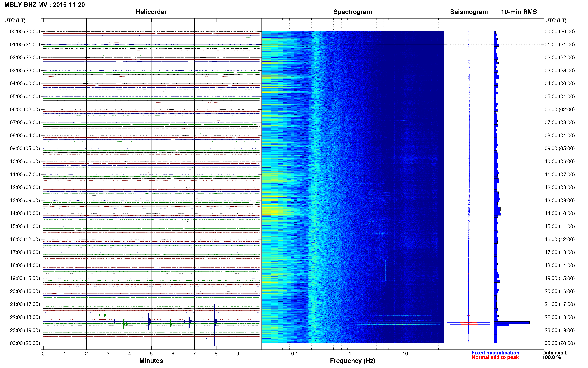Click the 'MBLY BHZ MV : 2015-11-20' title
The width and height of the screenshot is (588, 368).
45,5
